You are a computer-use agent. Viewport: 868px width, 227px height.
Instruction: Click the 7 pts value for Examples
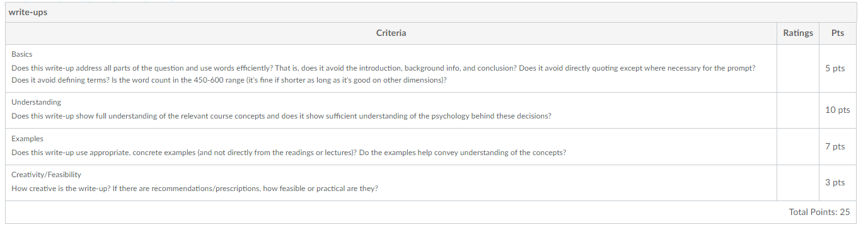(x=835, y=146)
